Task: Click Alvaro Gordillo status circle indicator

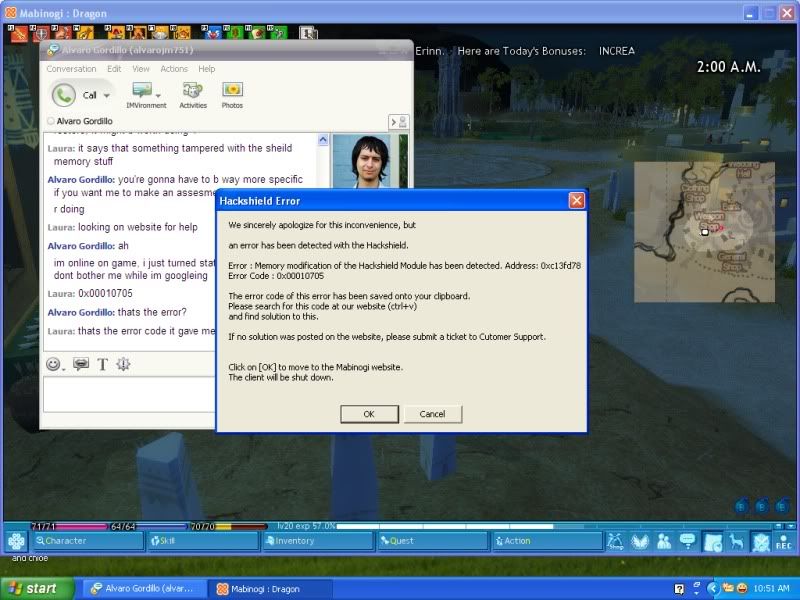Action: [x=51, y=121]
